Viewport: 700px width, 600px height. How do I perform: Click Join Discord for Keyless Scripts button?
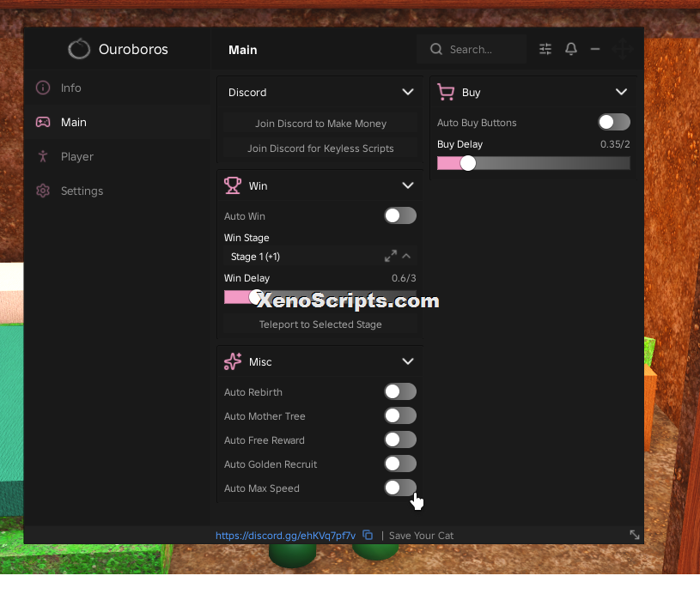pyautogui.click(x=320, y=148)
